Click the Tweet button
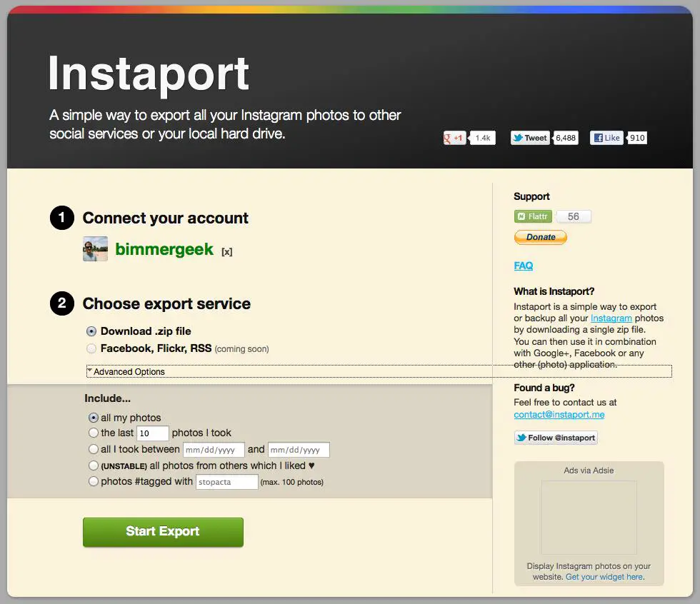This screenshot has width=700, height=604. pyautogui.click(x=530, y=138)
